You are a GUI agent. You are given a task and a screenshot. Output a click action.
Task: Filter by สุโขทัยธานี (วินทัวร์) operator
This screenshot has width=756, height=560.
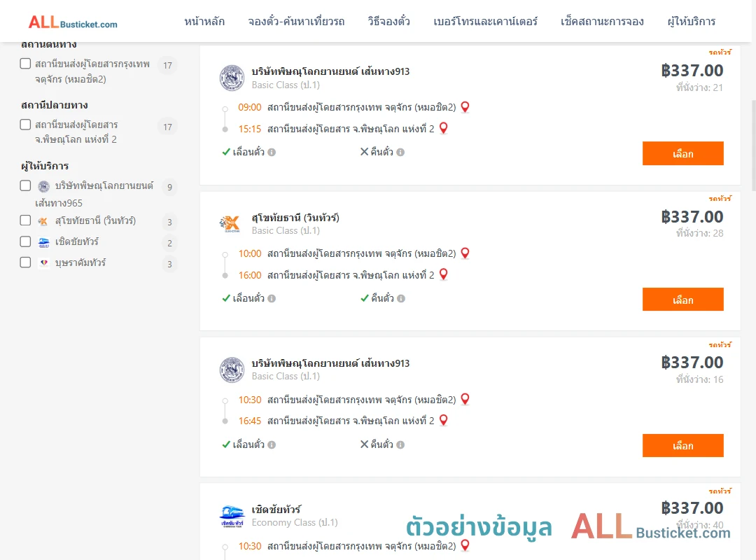(26, 220)
